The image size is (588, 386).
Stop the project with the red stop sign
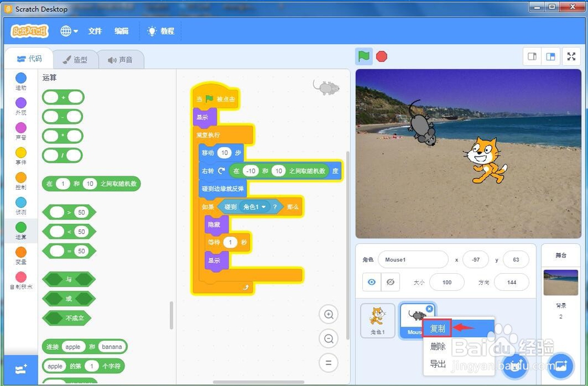[382, 56]
